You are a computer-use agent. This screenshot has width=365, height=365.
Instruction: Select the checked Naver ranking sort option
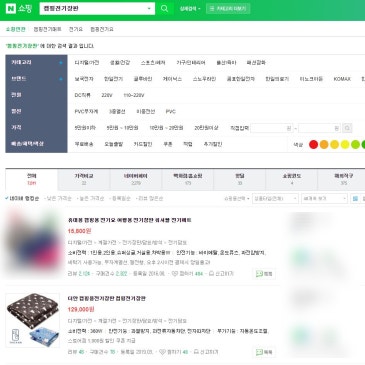coord(22,199)
